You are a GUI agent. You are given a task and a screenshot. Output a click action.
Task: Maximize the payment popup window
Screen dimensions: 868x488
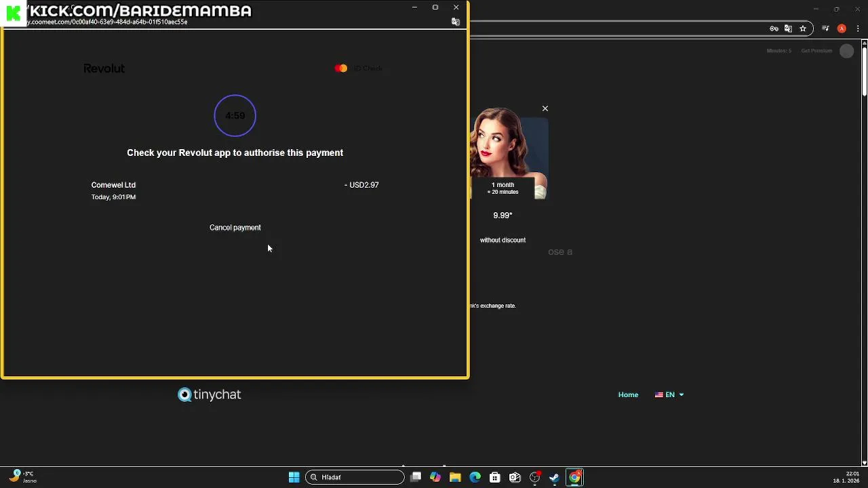(x=435, y=7)
